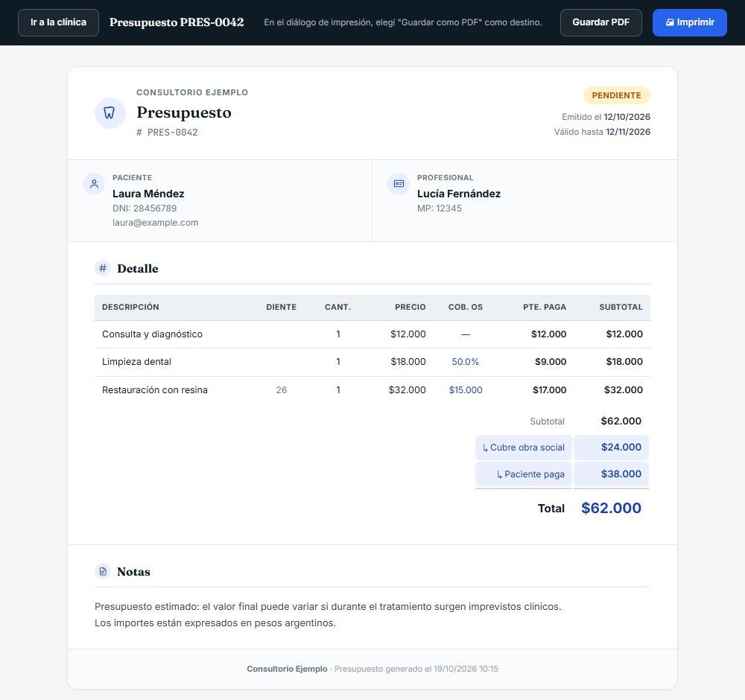This screenshot has height=700, width=745.
Task: Click the DESCRIPCIÓN column header
Action: tap(130, 308)
